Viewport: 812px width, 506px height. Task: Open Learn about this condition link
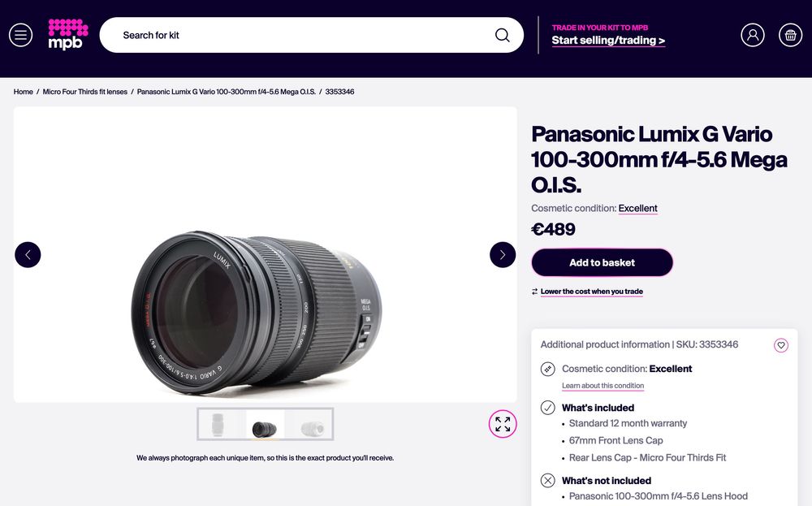[603, 386]
